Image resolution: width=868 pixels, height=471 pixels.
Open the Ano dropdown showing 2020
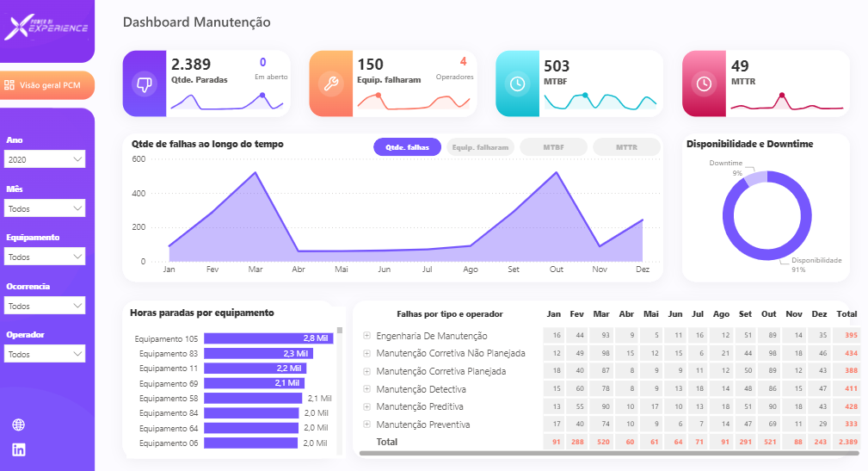(46, 159)
